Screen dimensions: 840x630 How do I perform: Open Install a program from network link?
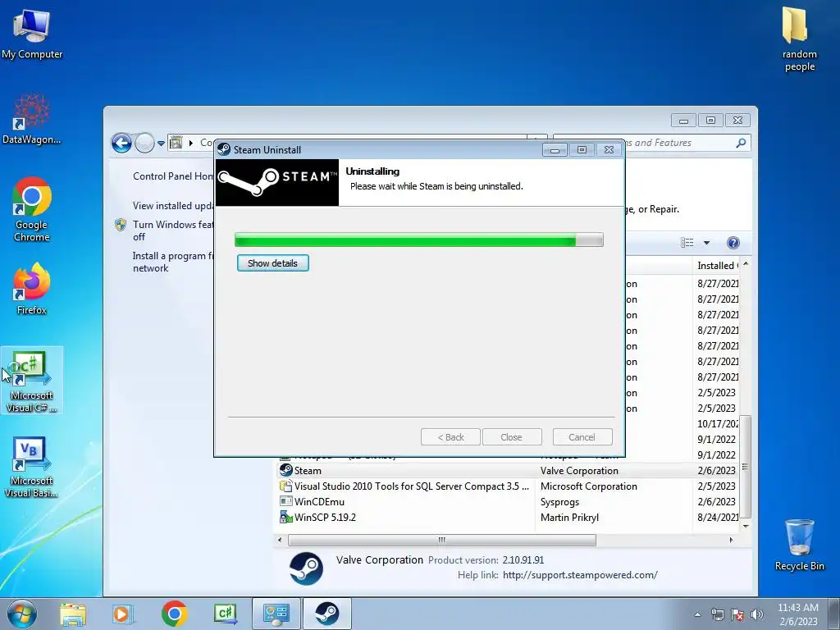tap(173, 262)
